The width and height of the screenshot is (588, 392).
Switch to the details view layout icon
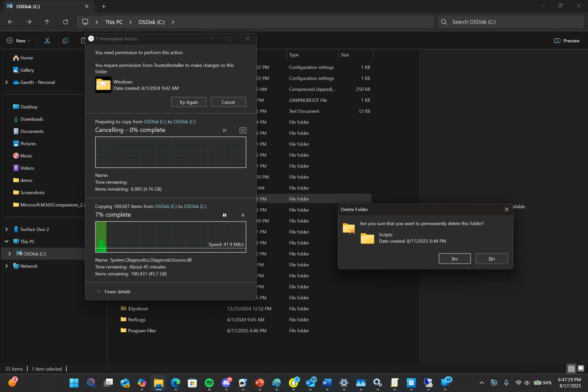coord(571,368)
